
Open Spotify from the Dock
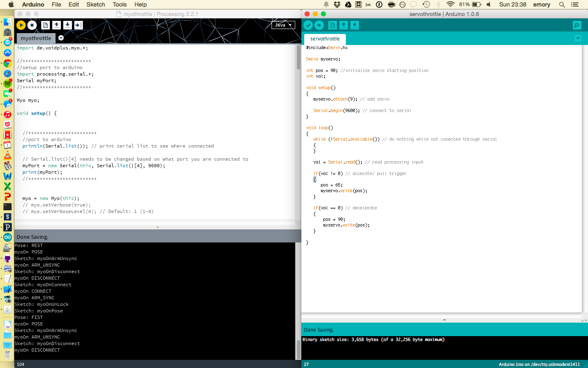click(x=7, y=83)
